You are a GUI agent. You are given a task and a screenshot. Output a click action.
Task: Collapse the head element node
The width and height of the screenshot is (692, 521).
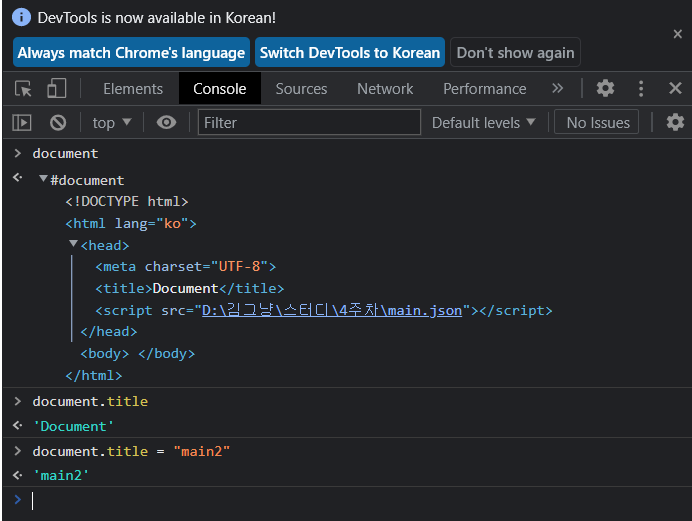[x=74, y=244]
